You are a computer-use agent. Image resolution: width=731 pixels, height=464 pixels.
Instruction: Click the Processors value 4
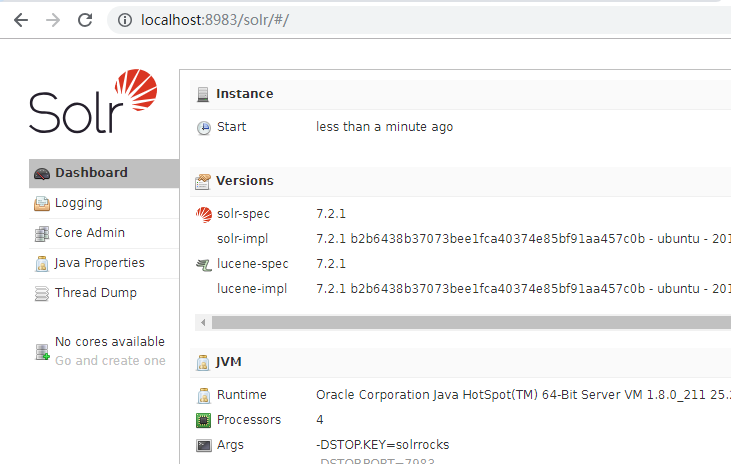click(320, 420)
